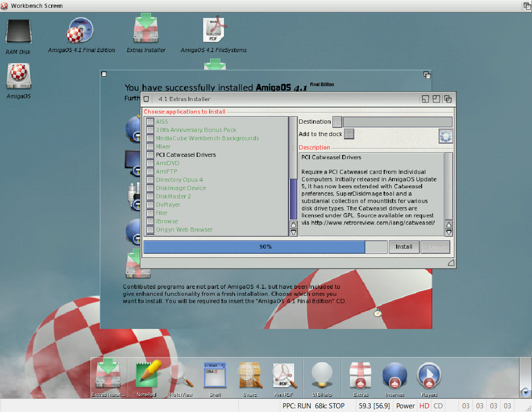Click depth gadget of 4.1 Extras Installer
Viewport: 532px width, 412px height.
pos(448,99)
